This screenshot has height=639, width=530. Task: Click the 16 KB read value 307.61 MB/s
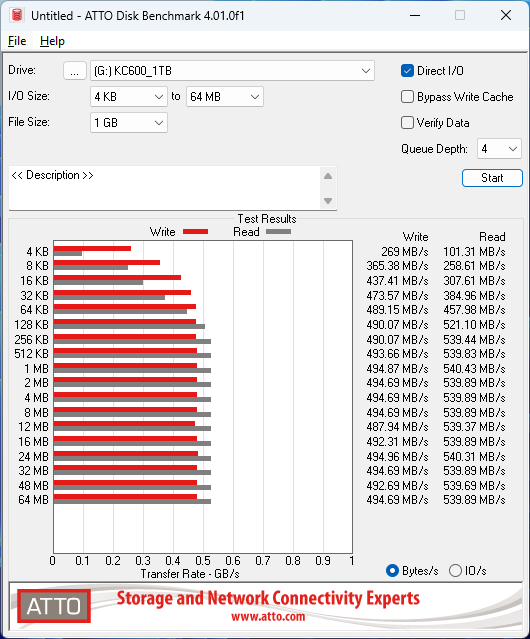(474, 281)
